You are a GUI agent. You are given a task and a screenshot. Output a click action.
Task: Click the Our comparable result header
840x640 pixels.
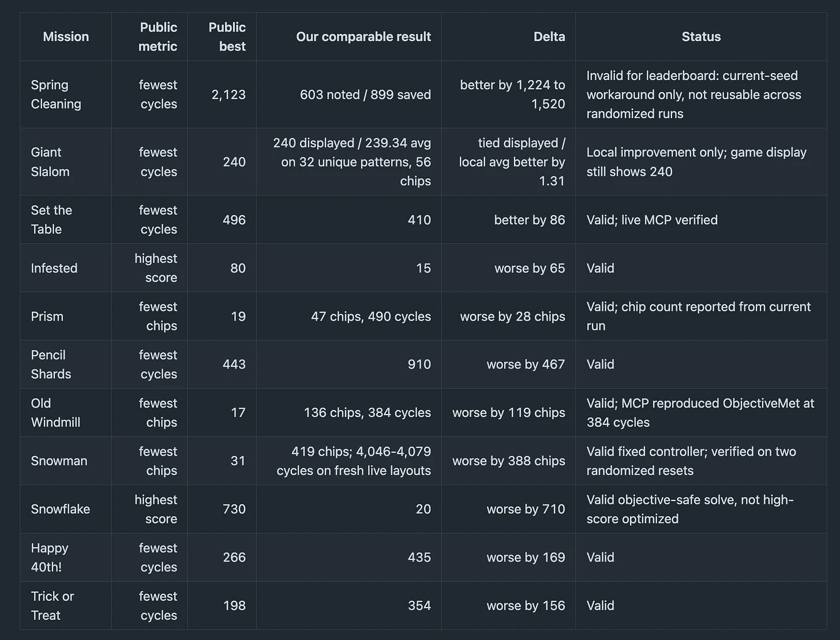tap(363, 37)
